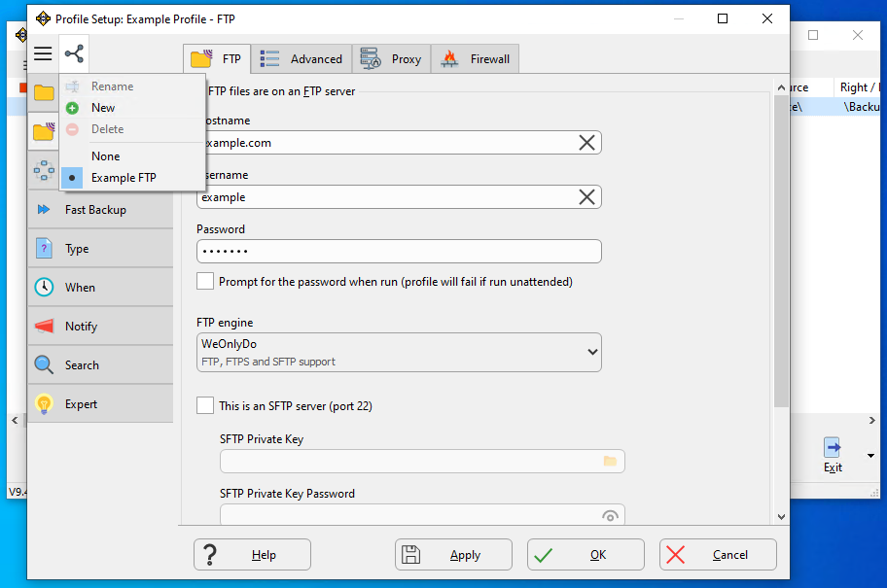Click the hamburger menu icon
This screenshot has height=588, width=887.
pyautogui.click(x=43, y=54)
